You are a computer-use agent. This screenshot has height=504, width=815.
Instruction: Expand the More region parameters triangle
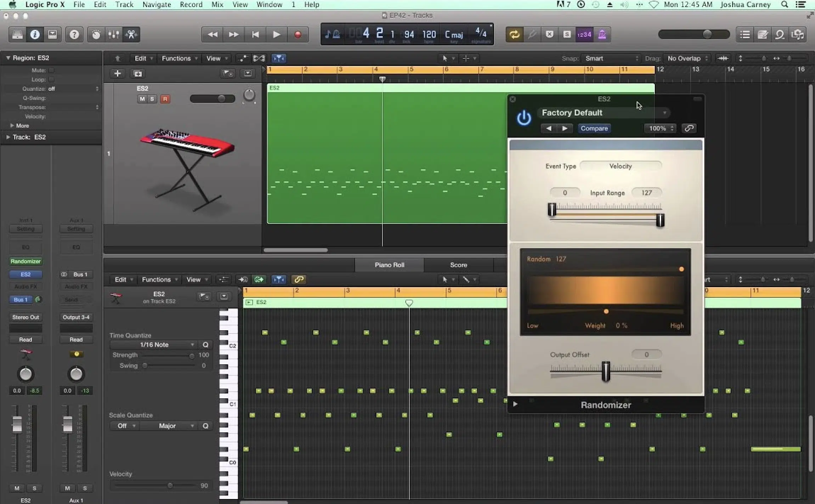click(12, 125)
